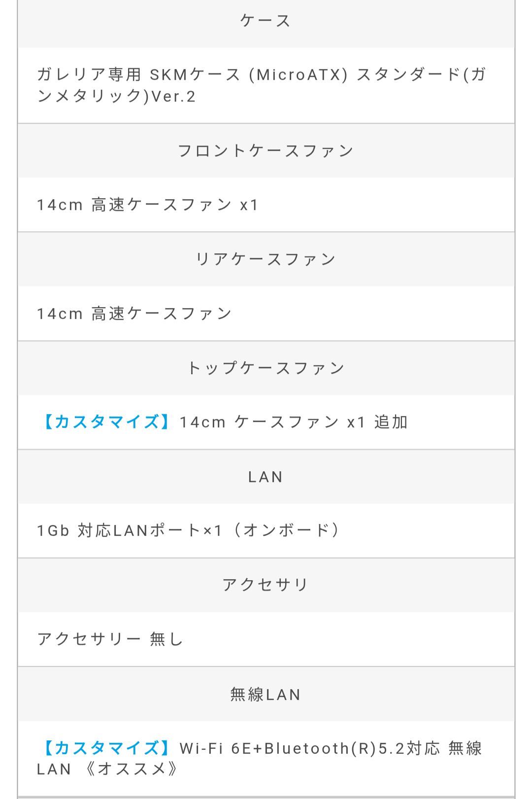Click the (MicroATX) text in case row
The width and height of the screenshot is (532, 799).
pyautogui.click(x=299, y=74)
